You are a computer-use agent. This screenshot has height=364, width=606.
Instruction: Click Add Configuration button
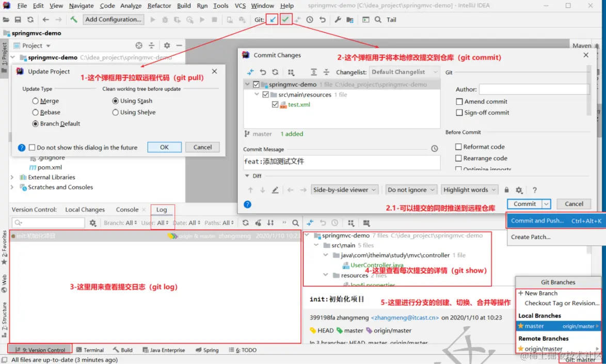(113, 19)
